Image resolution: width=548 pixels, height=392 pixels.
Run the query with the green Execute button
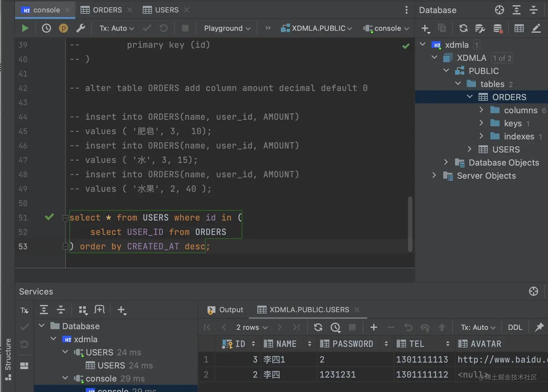tap(25, 28)
